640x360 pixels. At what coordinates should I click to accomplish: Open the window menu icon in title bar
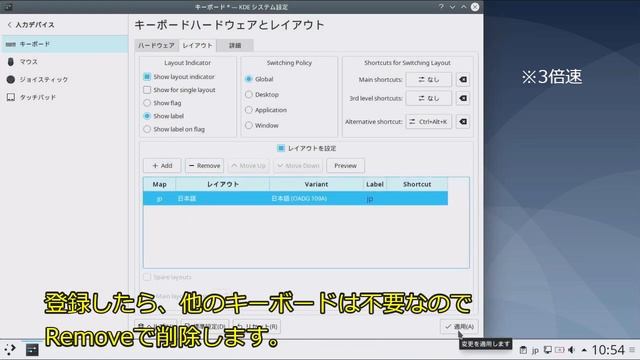click(x=8, y=7)
